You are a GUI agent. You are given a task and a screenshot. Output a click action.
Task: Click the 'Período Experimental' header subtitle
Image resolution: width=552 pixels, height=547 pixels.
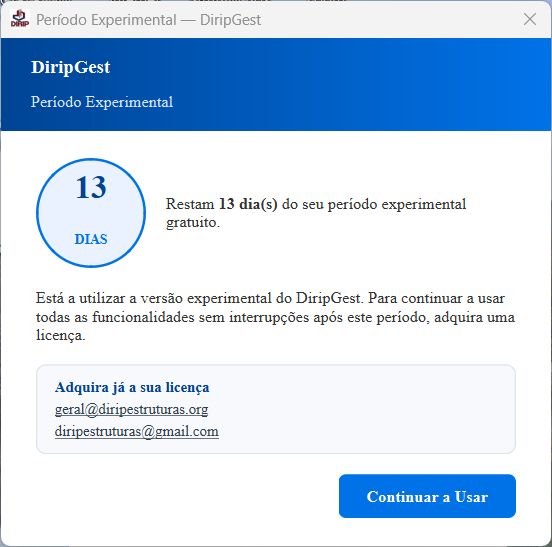pos(102,102)
